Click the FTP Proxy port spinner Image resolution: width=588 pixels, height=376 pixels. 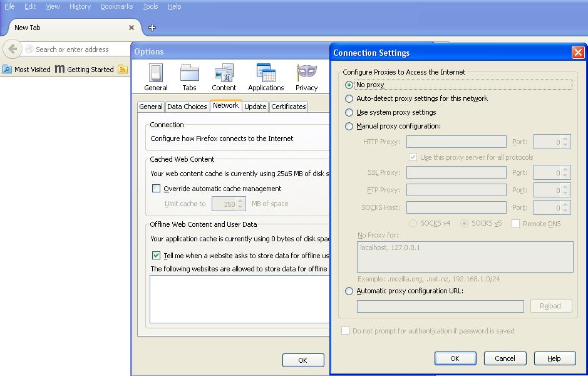coord(565,190)
